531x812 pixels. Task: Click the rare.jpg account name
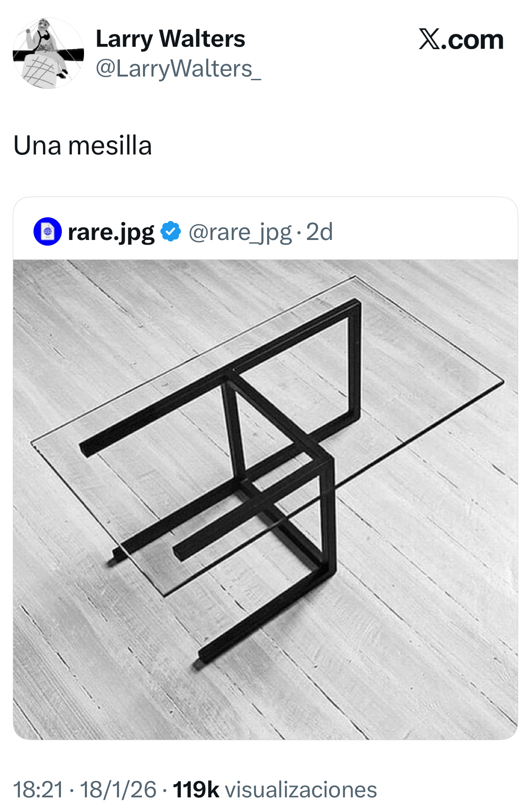click(111, 232)
